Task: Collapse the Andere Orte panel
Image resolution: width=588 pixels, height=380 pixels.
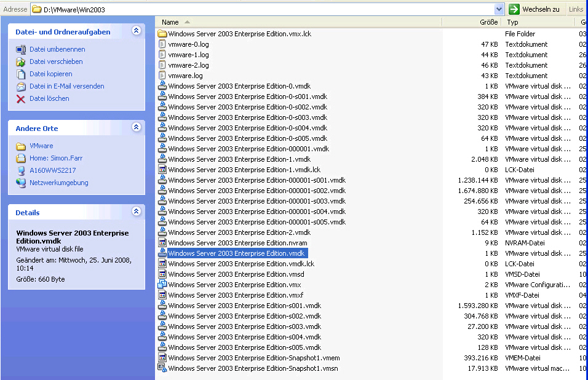Action: tap(137, 127)
